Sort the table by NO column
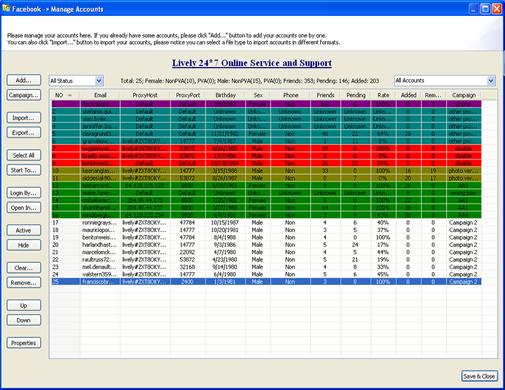505x390 pixels. tap(65, 95)
